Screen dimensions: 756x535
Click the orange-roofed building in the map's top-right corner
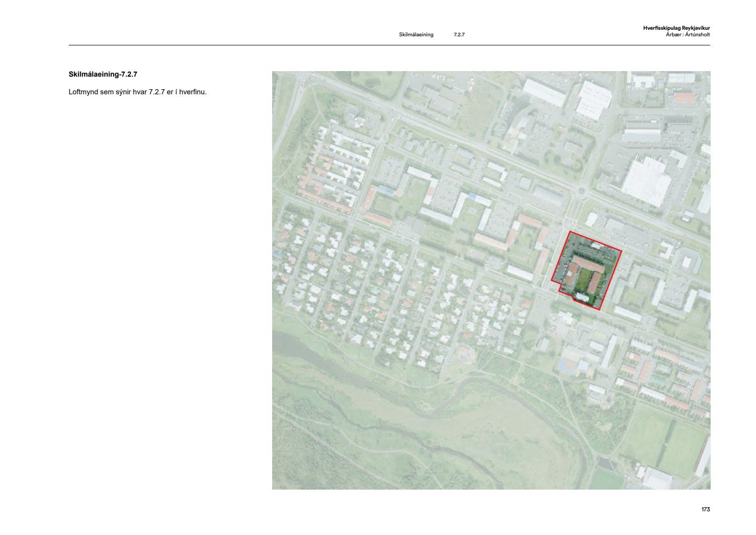click(x=684, y=97)
